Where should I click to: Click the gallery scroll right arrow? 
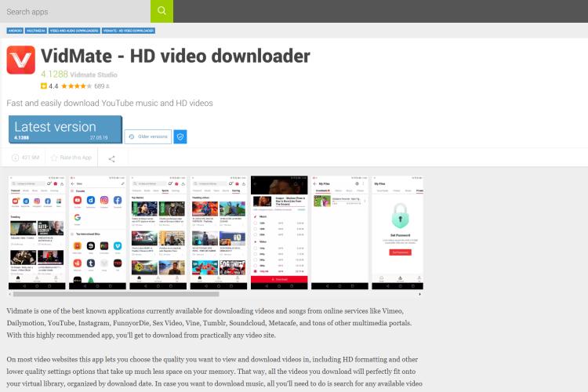(419, 294)
